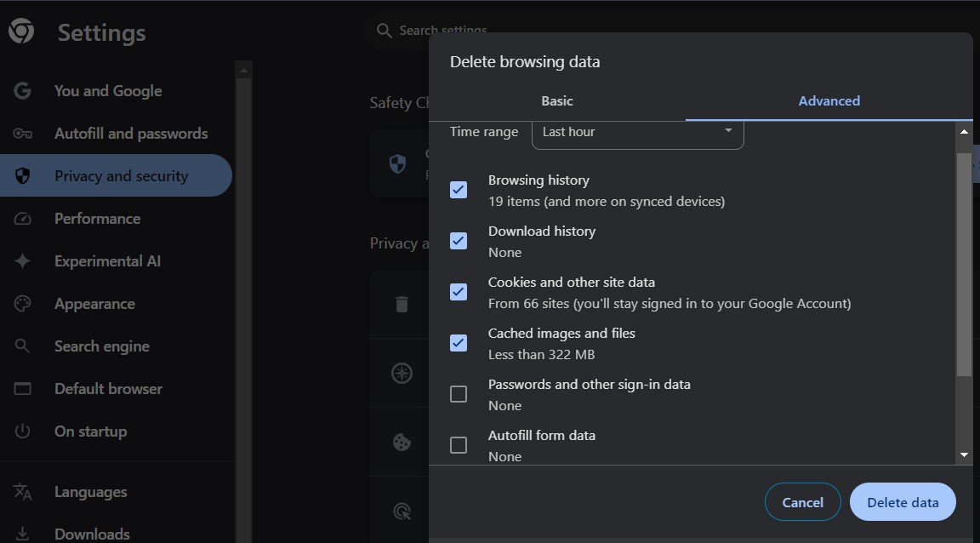Click the Delete data button
The width and height of the screenshot is (980, 543).
pos(903,501)
